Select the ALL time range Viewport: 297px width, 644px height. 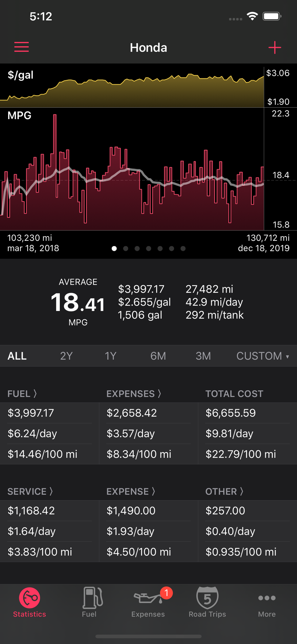click(x=17, y=356)
